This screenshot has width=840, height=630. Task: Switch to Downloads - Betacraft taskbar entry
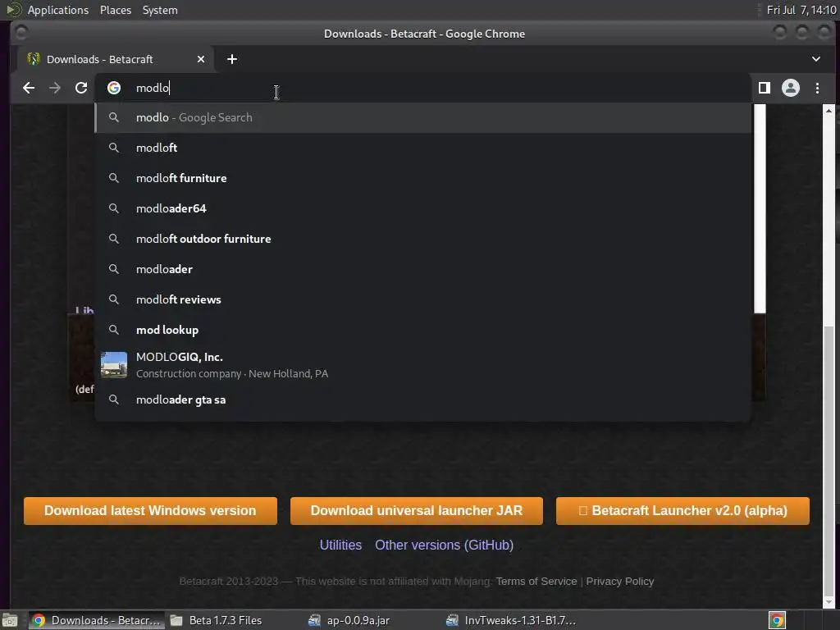95,620
